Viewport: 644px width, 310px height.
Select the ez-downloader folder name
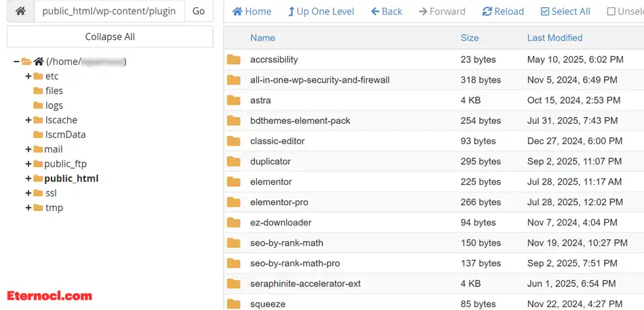pos(281,223)
